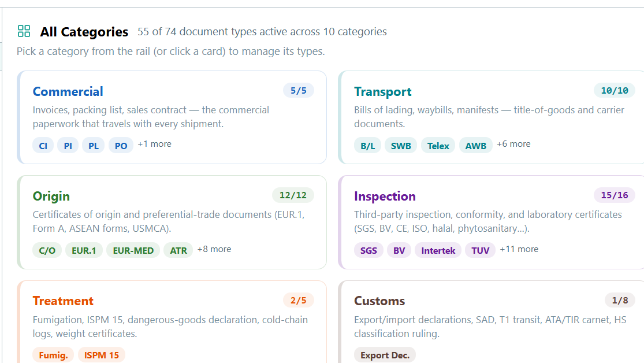Expand +11 more in Inspection card
644x363 pixels.
pos(519,249)
